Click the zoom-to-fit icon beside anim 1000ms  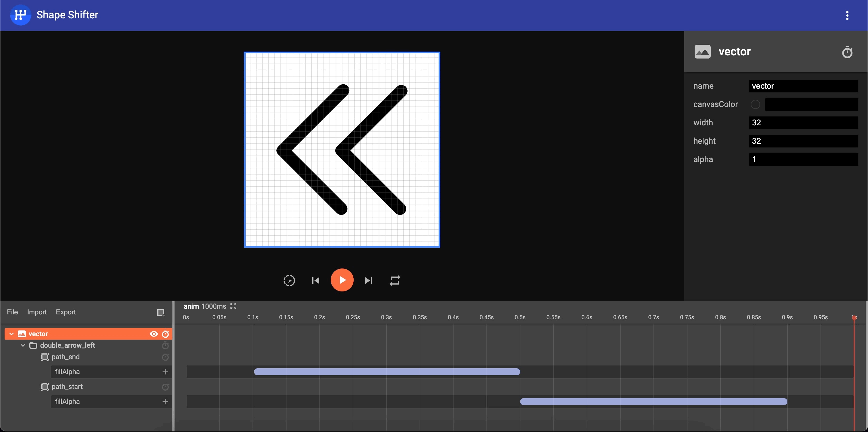[x=233, y=306]
